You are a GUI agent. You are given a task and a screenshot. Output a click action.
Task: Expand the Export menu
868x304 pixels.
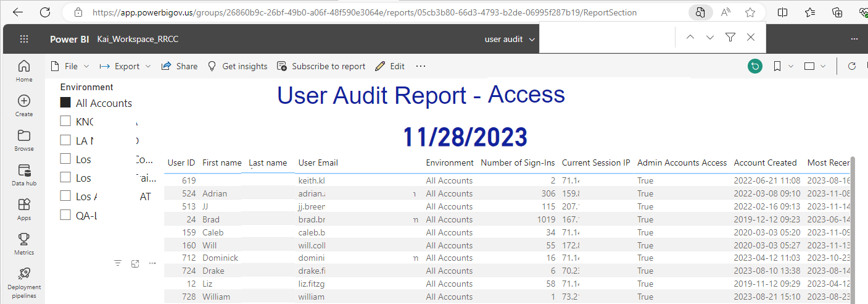tap(125, 66)
